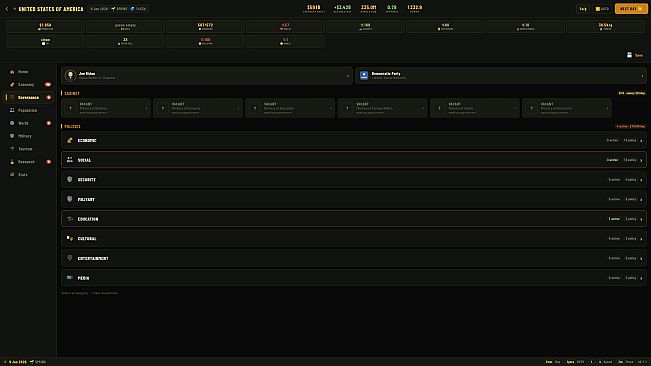Click the Treasury value in the top bar

click(314, 8)
